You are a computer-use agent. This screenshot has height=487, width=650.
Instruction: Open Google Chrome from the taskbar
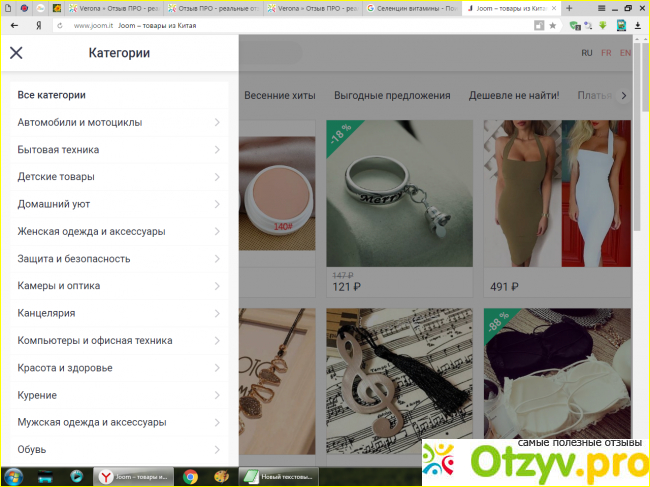point(190,476)
